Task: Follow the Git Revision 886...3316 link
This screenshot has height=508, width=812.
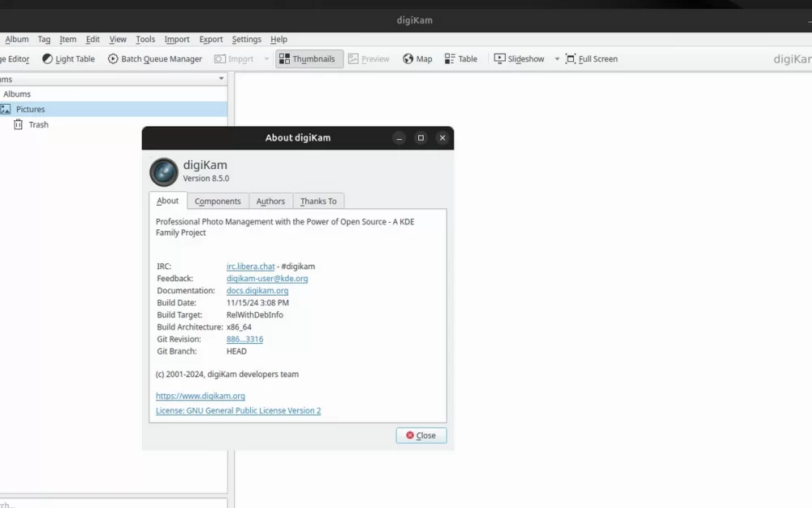Action: tap(244, 339)
